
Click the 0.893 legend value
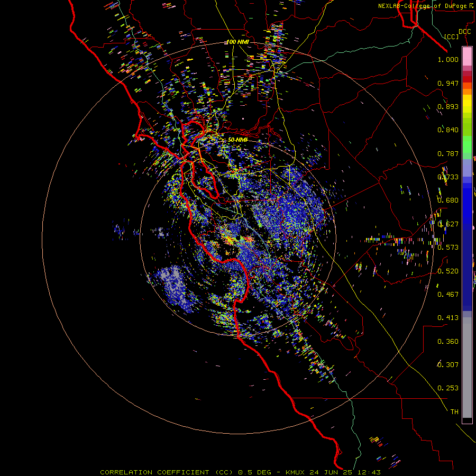pos(448,106)
